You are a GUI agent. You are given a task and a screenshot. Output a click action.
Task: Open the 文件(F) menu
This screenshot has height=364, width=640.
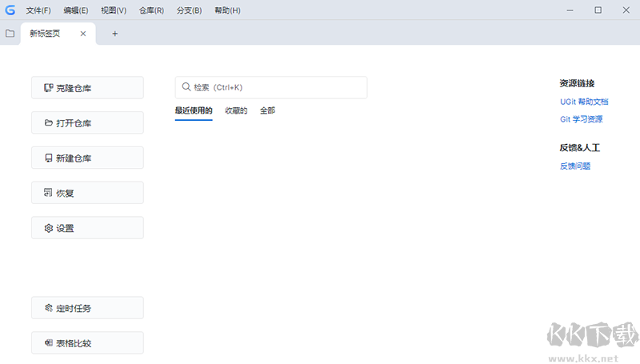38,10
